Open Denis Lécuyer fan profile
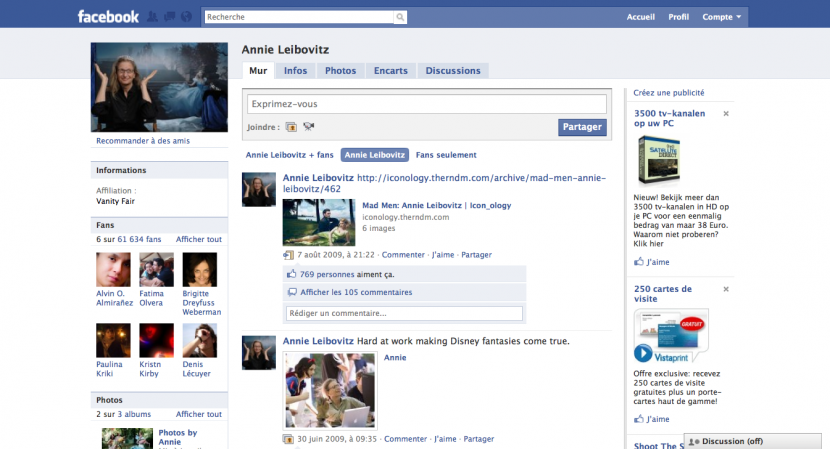 point(200,340)
